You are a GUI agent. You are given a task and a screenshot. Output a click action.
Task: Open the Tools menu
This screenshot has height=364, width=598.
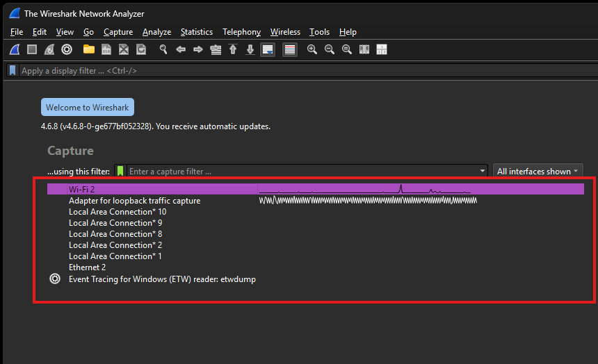320,32
